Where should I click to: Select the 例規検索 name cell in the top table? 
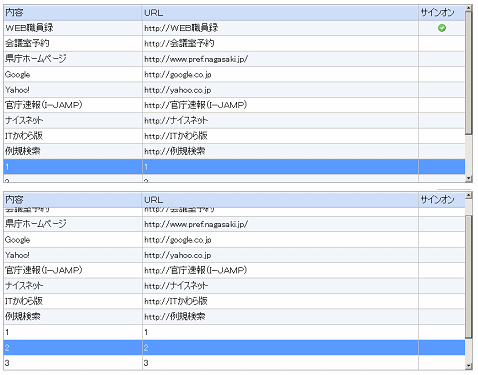point(73,151)
